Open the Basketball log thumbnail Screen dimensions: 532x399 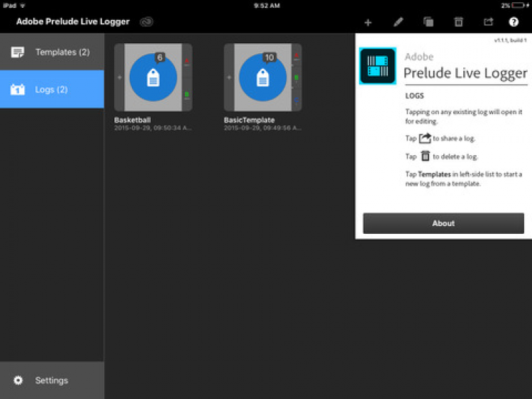click(153, 77)
